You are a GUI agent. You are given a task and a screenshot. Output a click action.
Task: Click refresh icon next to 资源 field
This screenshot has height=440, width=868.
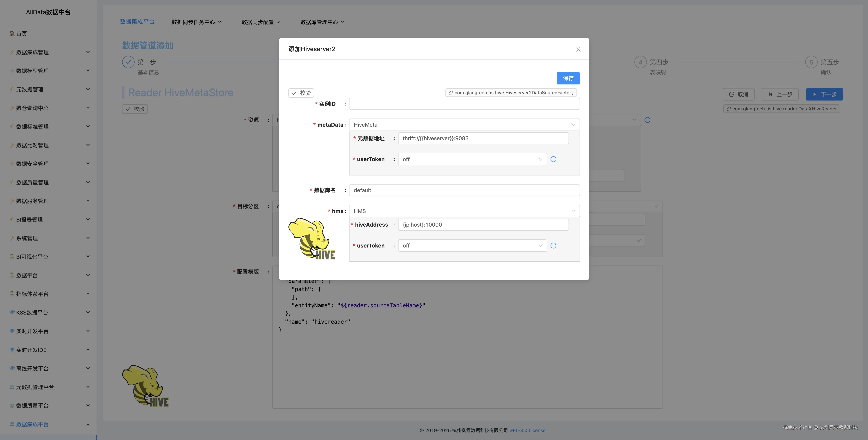click(647, 120)
